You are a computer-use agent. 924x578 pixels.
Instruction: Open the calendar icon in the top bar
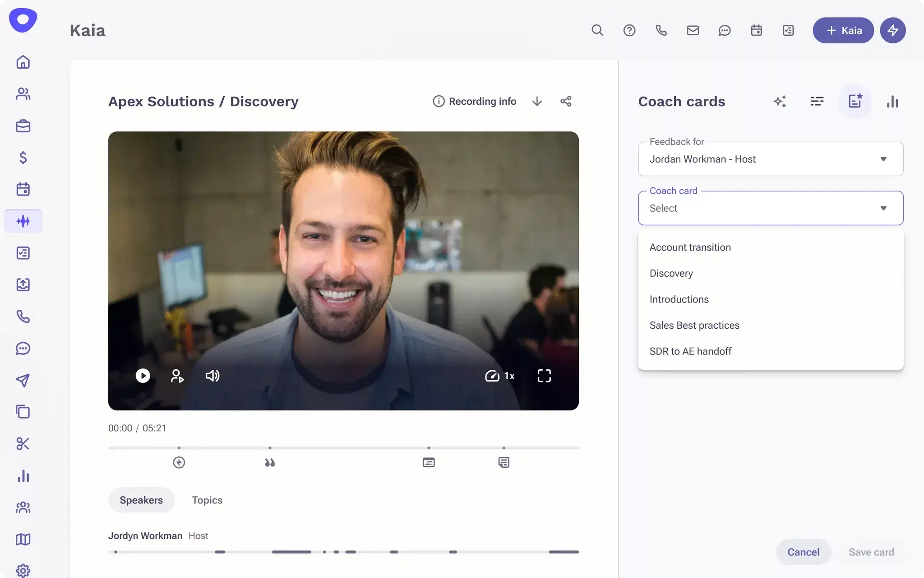point(756,30)
